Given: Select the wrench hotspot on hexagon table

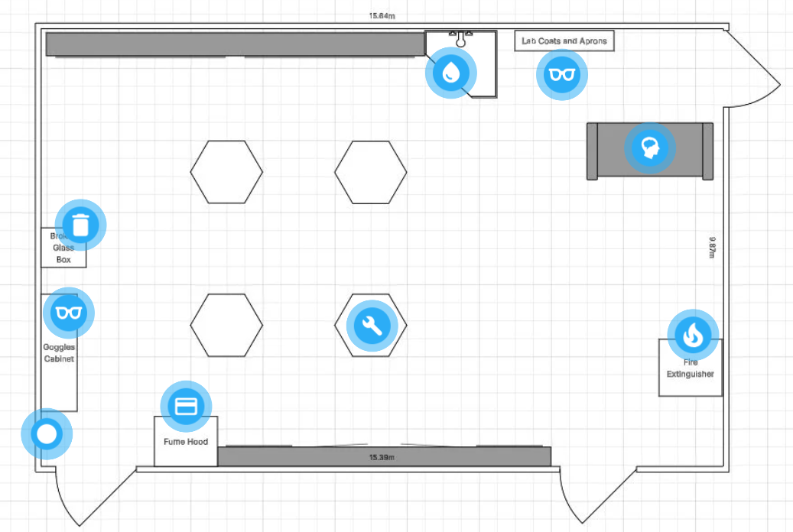Looking at the screenshot, I should coord(372,326).
